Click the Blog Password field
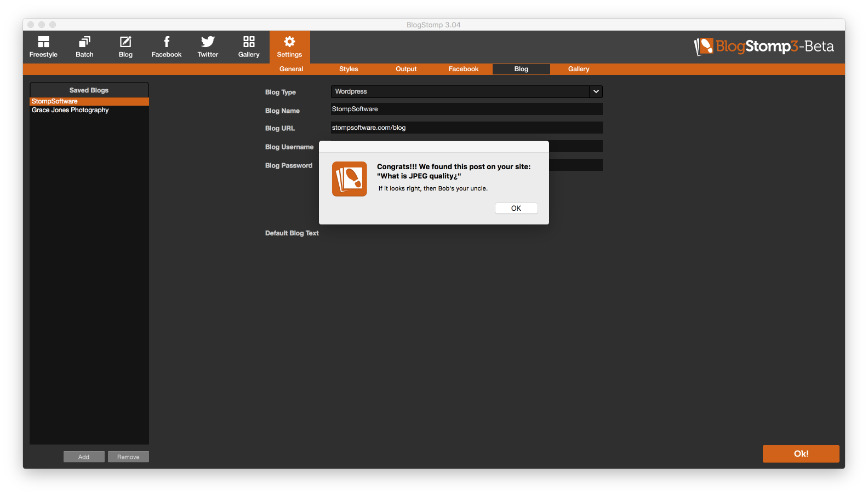Image resolution: width=868 pixels, height=496 pixels. [x=575, y=165]
